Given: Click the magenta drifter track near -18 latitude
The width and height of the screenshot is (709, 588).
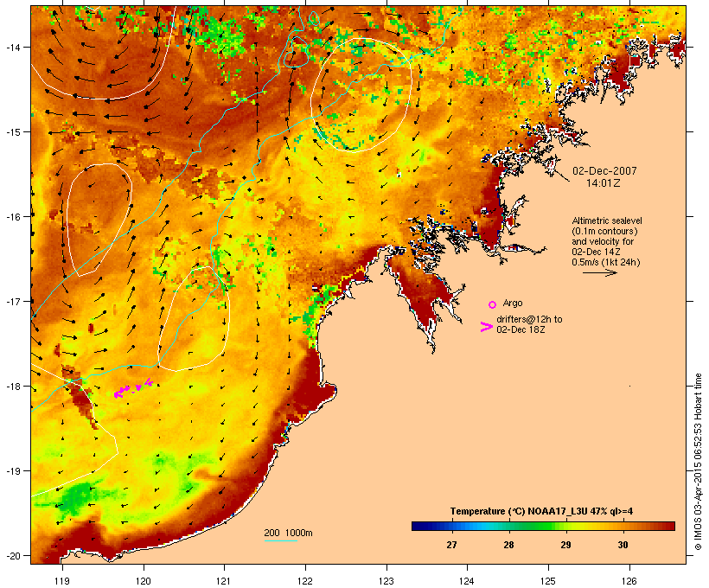Looking at the screenshot, I should tap(133, 388).
